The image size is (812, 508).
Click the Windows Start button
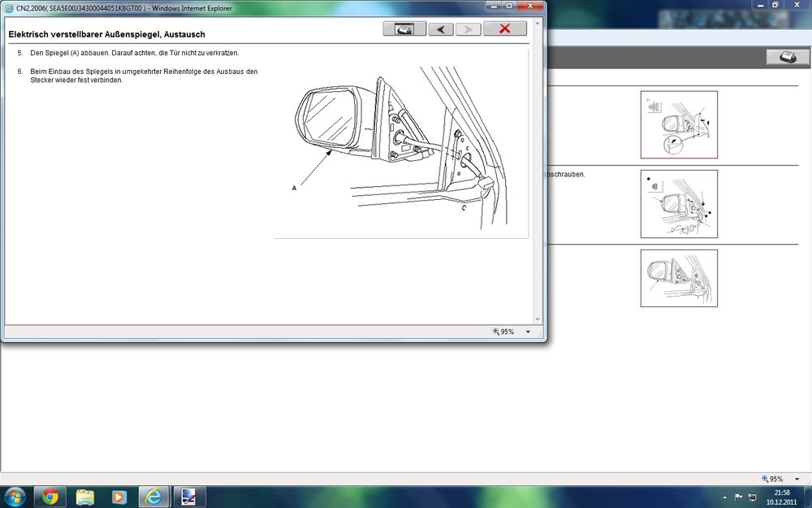click(x=15, y=496)
